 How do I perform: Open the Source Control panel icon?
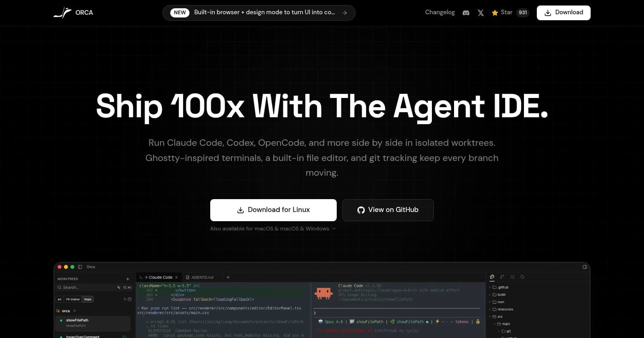[502, 276]
